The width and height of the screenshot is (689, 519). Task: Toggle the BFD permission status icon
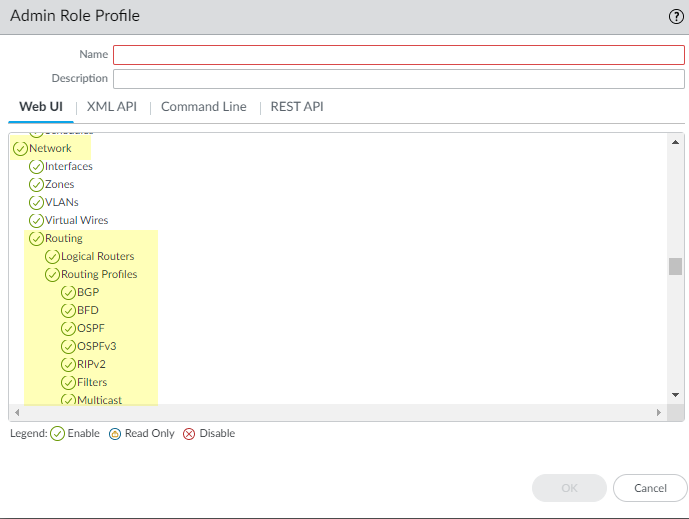68,311
